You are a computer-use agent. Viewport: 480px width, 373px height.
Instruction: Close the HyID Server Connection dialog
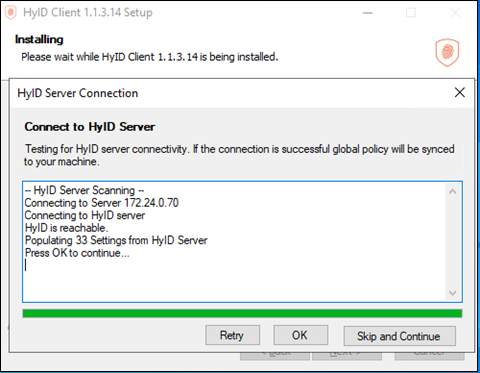[460, 92]
